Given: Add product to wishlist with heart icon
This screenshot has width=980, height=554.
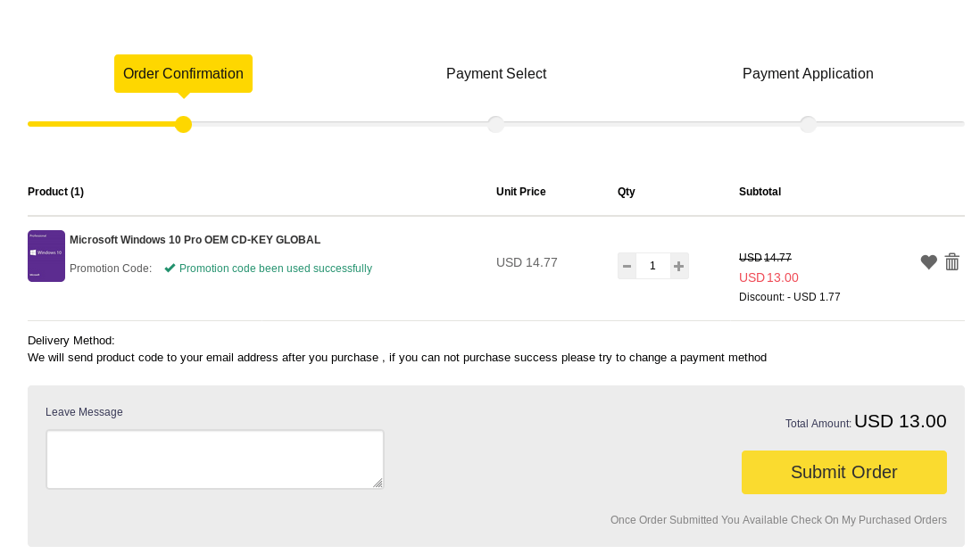Looking at the screenshot, I should pyautogui.click(x=928, y=262).
